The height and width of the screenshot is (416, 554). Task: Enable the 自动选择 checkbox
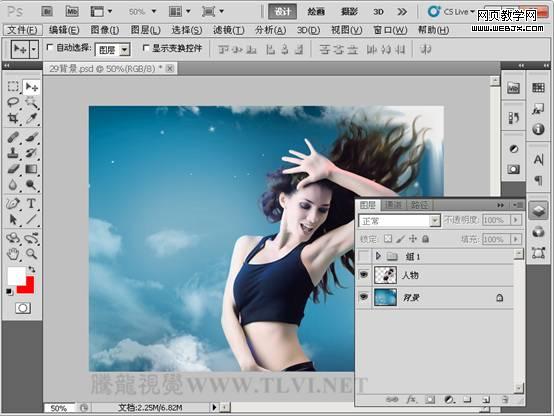[50, 47]
